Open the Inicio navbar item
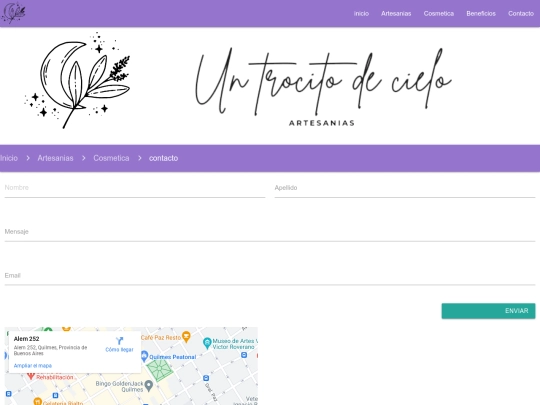This screenshot has width=540, height=405. click(x=361, y=13)
